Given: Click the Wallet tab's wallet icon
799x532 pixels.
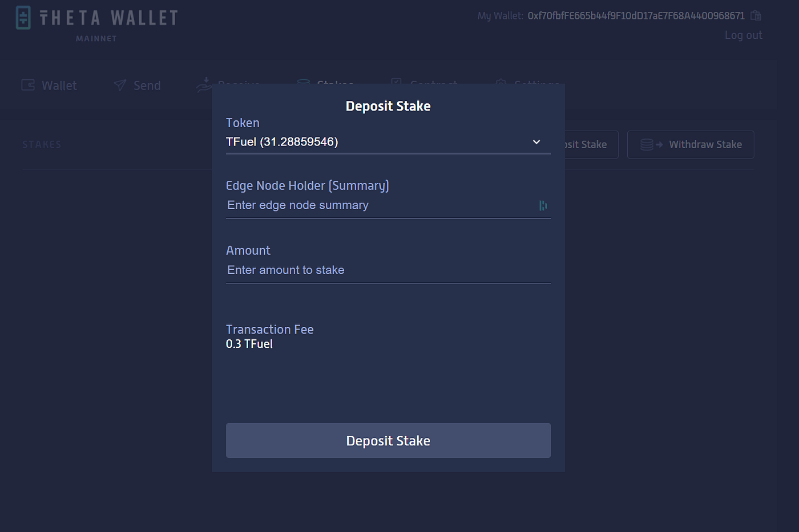Looking at the screenshot, I should click(x=28, y=85).
